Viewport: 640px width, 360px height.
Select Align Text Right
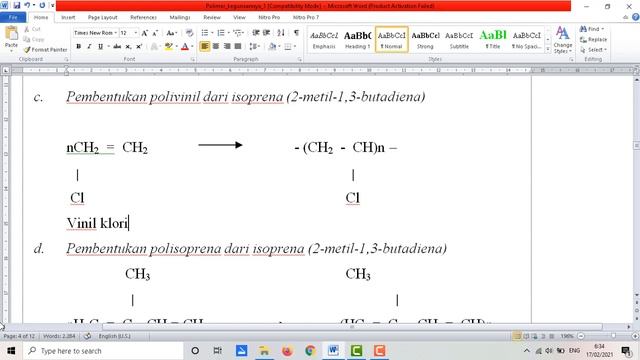(227, 47)
